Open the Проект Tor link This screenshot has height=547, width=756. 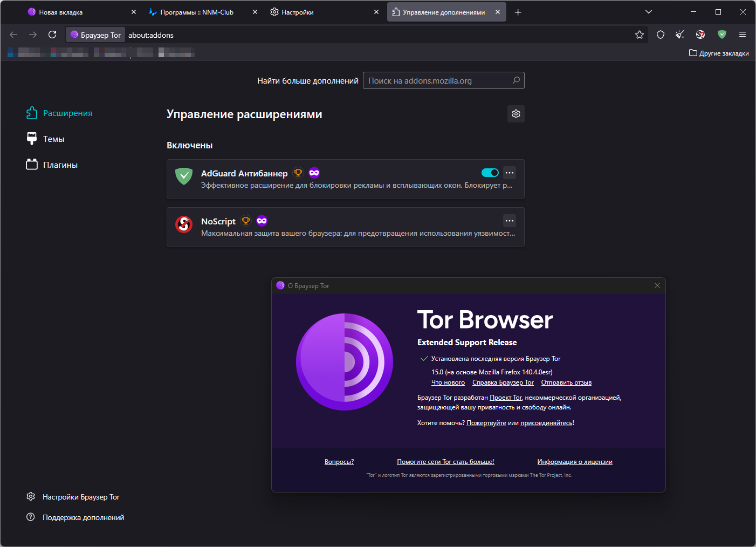(506, 398)
